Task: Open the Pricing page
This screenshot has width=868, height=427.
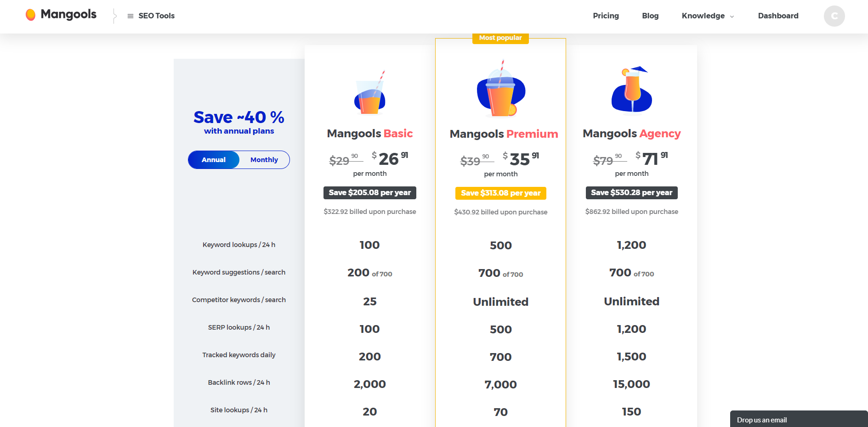Action: (x=606, y=16)
